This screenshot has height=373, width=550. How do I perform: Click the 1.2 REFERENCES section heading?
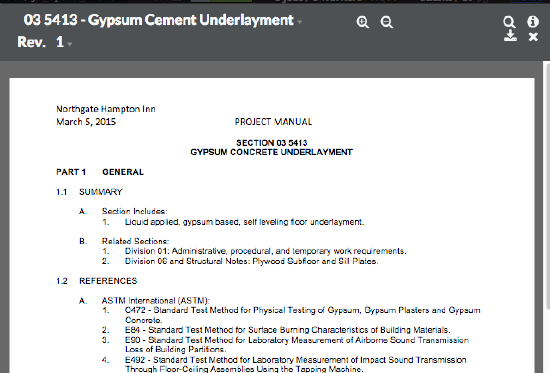pos(96,281)
